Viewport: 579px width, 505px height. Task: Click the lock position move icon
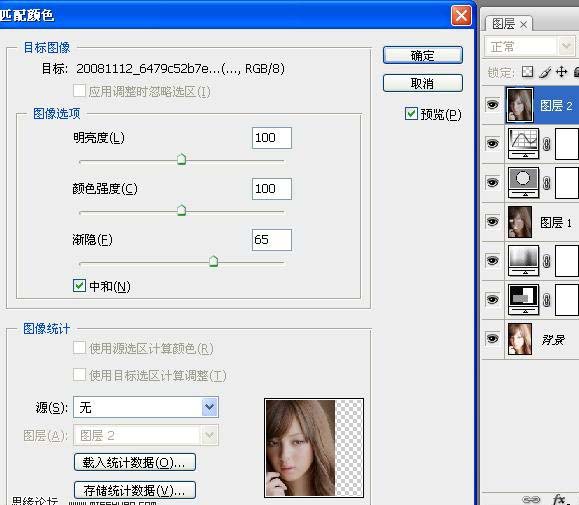pos(562,72)
